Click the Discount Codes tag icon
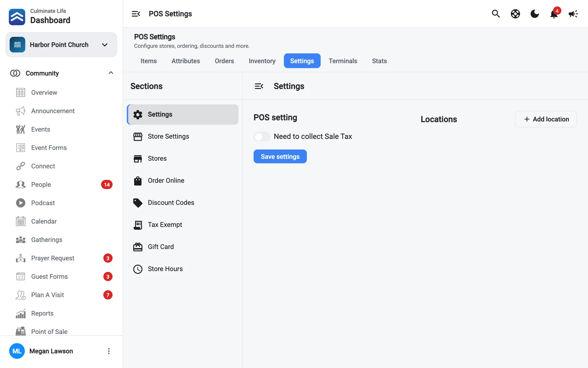The height and width of the screenshot is (368, 588). coord(138,203)
